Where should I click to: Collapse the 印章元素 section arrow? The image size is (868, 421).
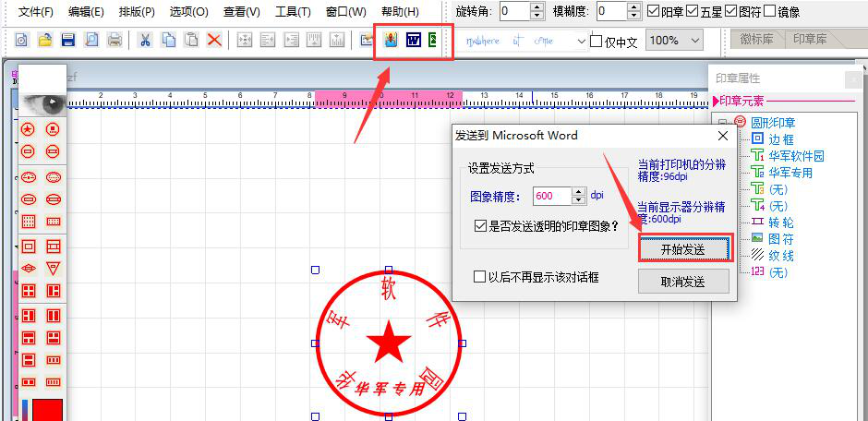pyautogui.click(x=717, y=102)
